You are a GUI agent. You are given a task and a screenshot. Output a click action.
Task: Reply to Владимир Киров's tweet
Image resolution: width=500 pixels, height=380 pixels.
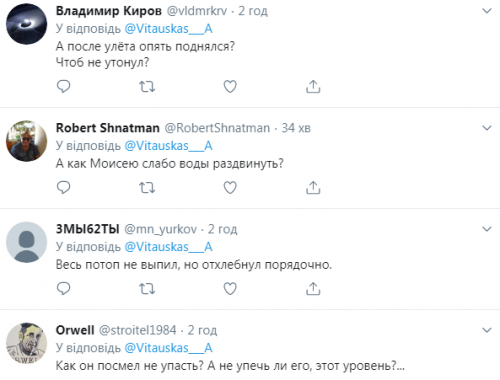[x=63, y=86]
